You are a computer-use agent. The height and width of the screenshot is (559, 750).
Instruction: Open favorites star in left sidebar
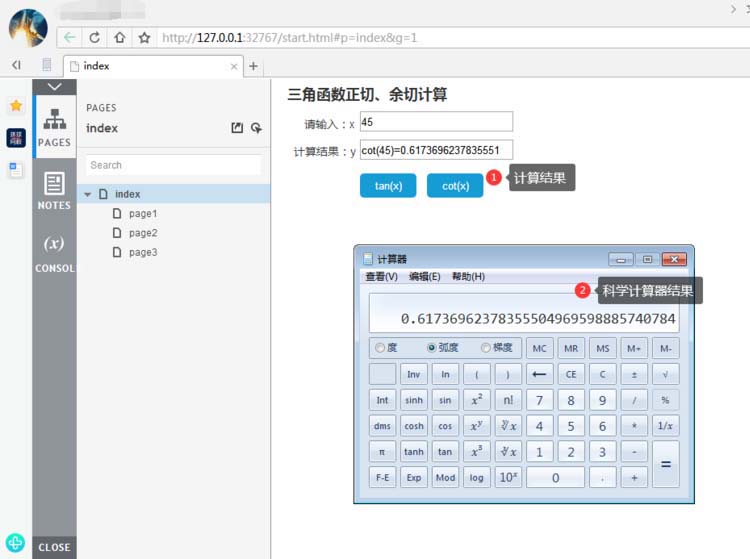tap(16, 105)
